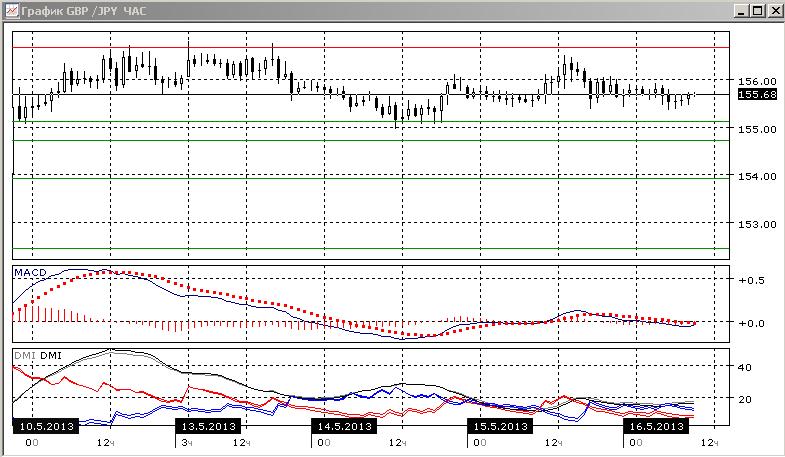Click the +0.0 MACD scale value
This screenshot has width=785, height=457.
point(751,323)
